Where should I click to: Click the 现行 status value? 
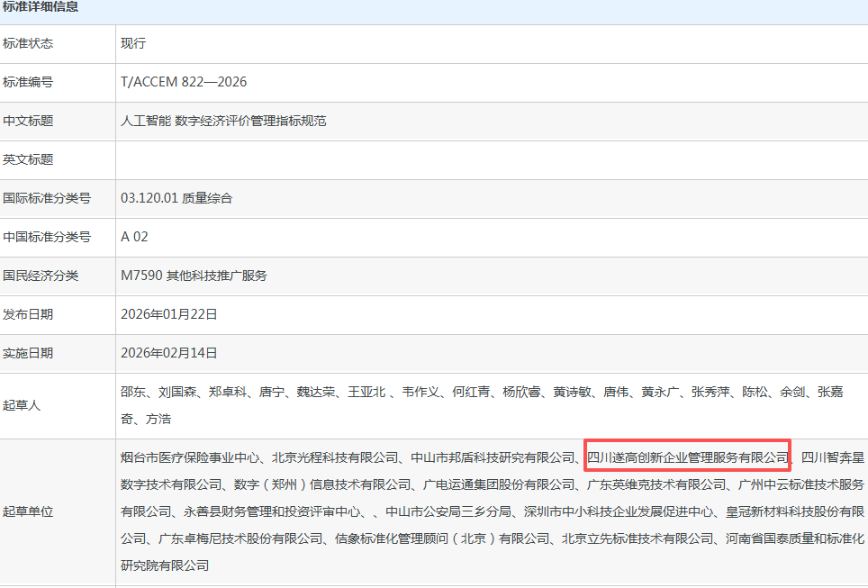[x=133, y=43]
